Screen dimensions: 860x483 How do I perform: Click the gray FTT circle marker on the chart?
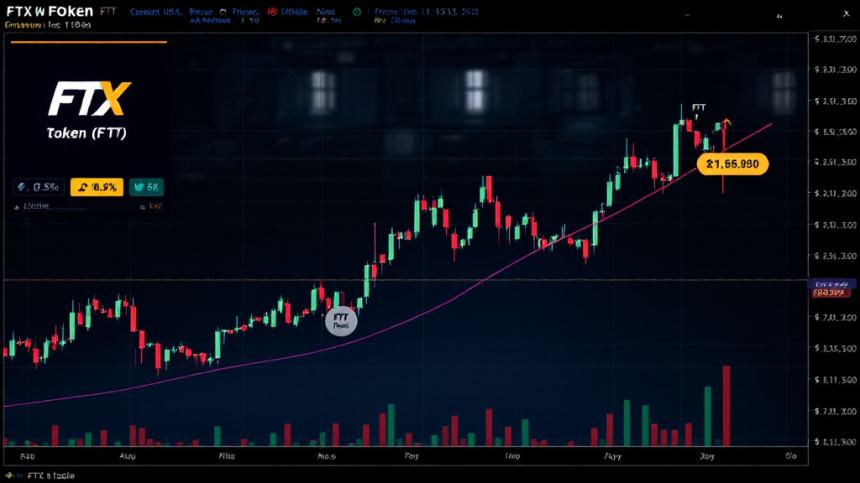pyautogui.click(x=341, y=321)
